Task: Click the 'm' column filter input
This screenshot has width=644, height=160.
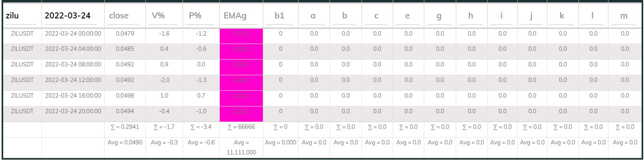Action: click(624, 16)
